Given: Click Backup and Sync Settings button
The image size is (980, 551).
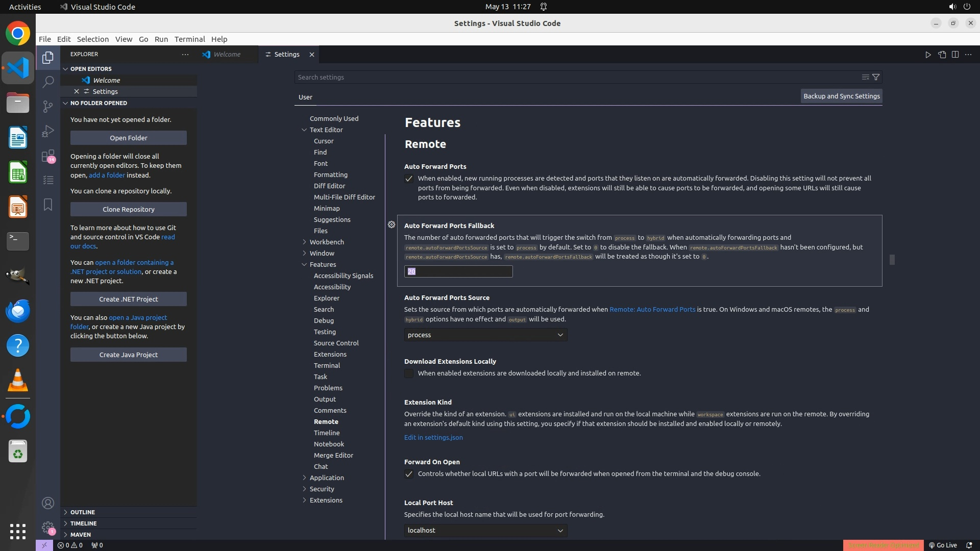Looking at the screenshot, I should [x=841, y=96].
